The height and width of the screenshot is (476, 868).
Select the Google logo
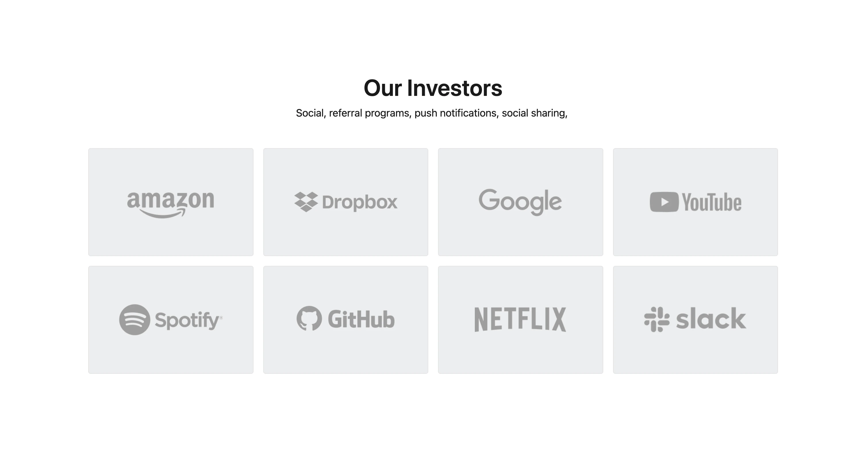520,202
